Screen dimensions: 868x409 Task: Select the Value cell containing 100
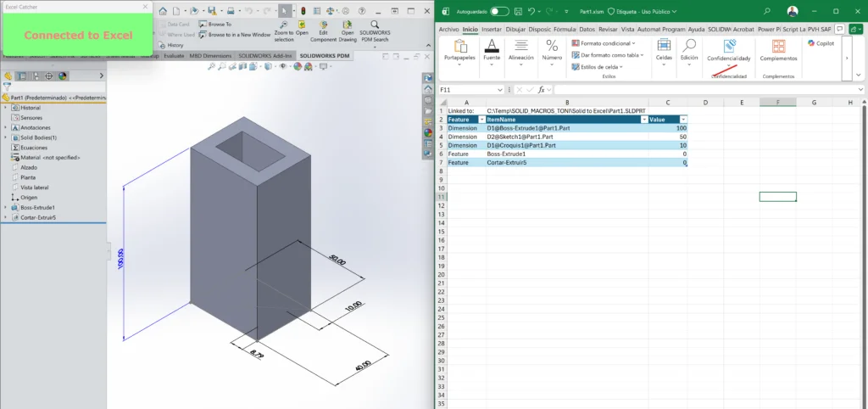pyautogui.click(x=668, y=128)
